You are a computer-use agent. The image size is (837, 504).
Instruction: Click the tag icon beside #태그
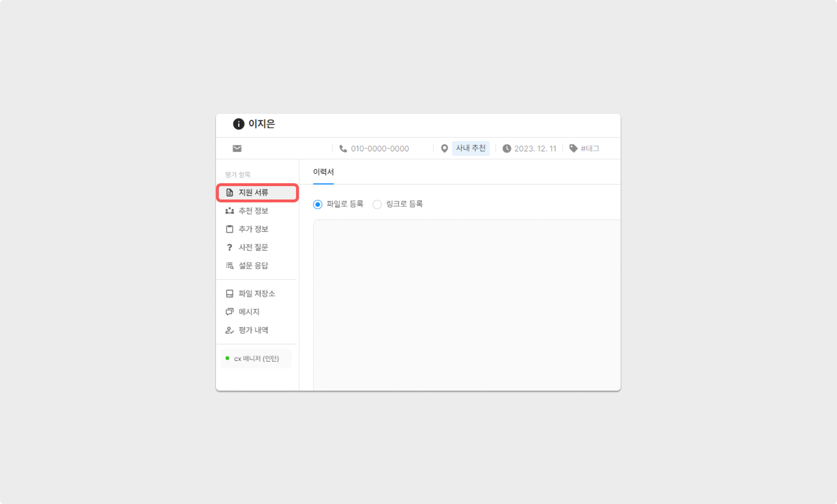pyautogui.click(x=573, y=148)
